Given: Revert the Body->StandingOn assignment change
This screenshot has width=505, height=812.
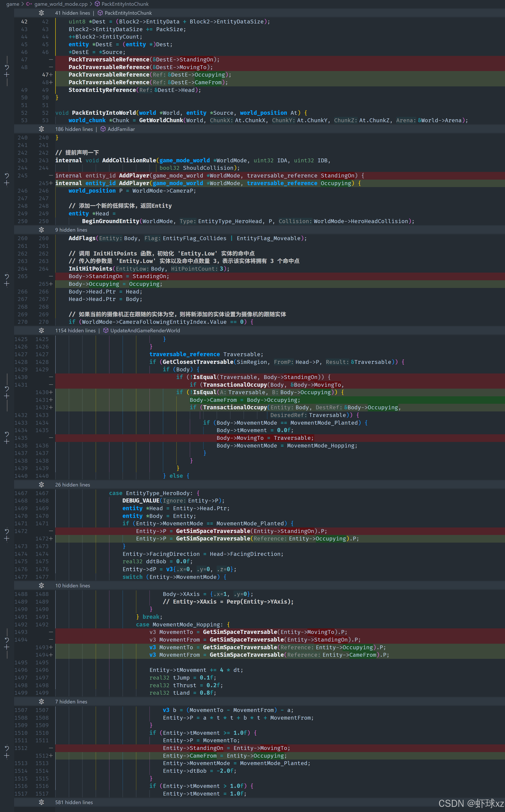Looking at the screenshot, I should (x=7, y=276).
